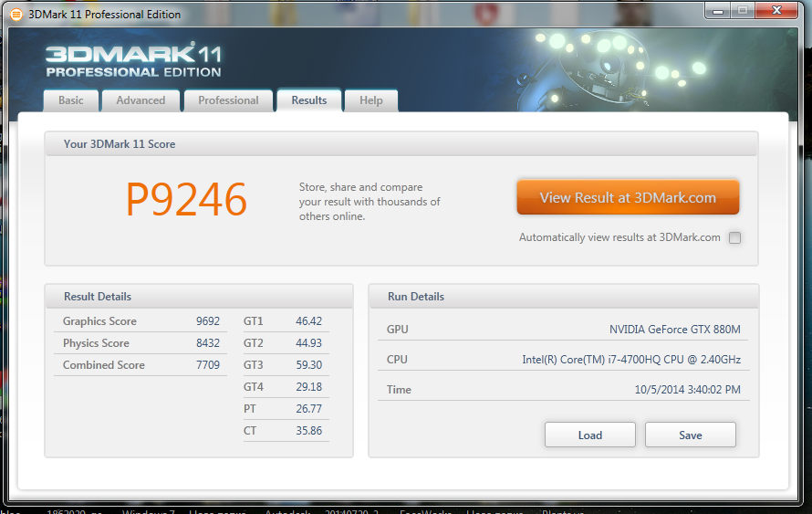
Task: Click the P9246 overall score
Action: click(x=186, y=200)
